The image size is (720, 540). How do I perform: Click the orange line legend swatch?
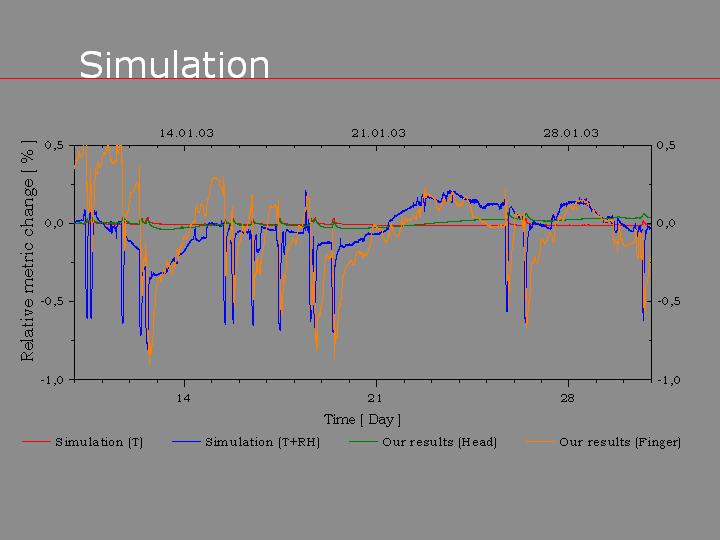[x=540, y=442]
